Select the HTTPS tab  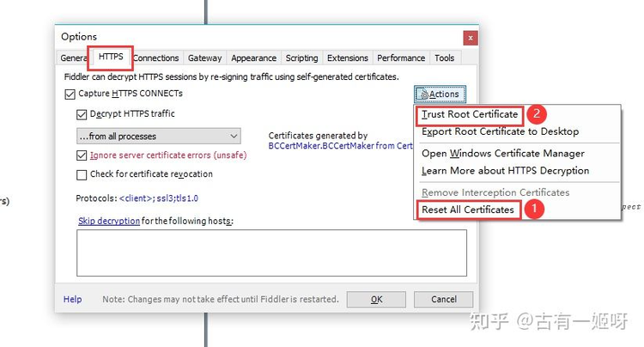click(111, 57)
